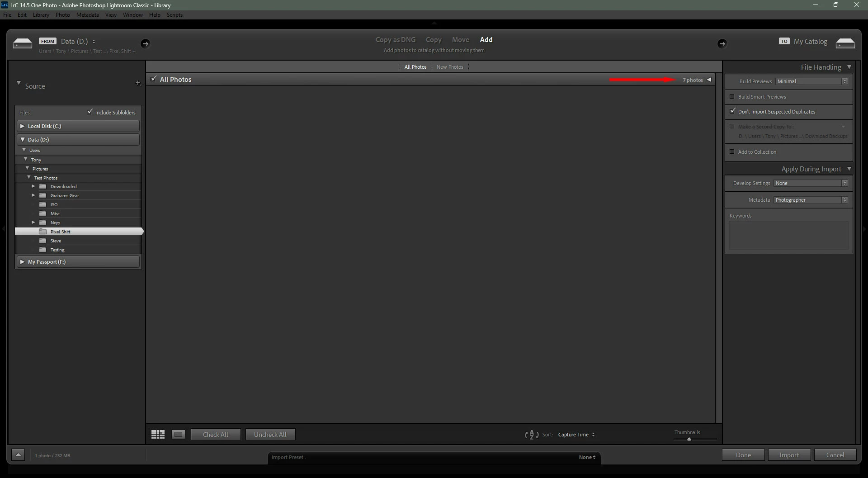Click the Misc folder icon

pos(43,213)
